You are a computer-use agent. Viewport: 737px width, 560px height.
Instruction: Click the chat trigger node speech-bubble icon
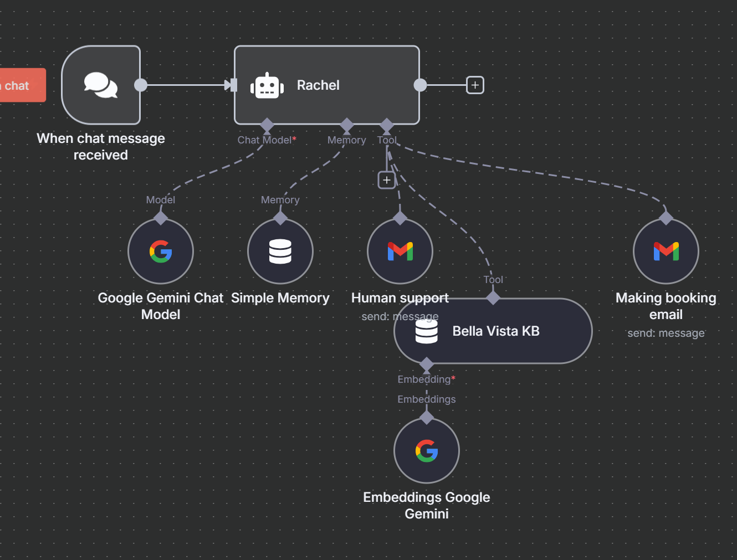101,85
